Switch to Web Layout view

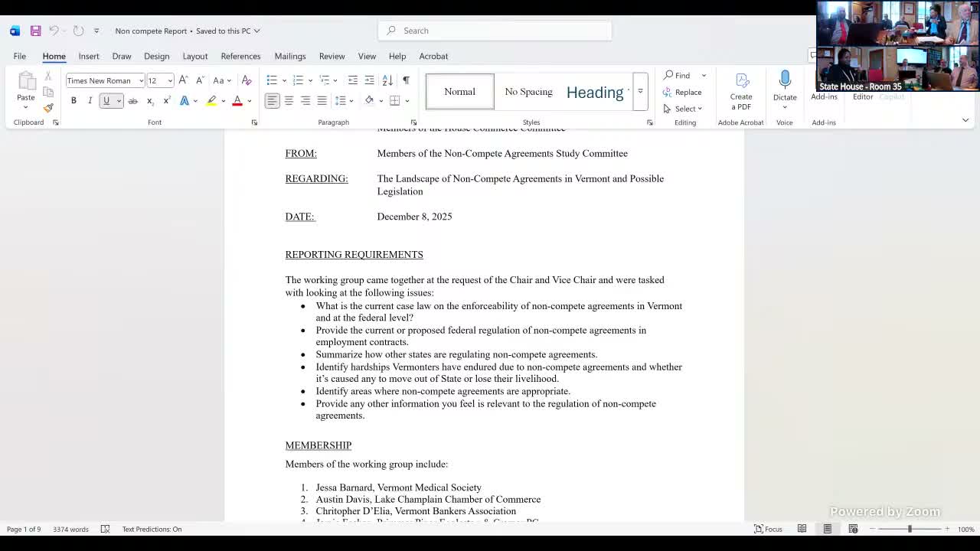tap(853, 529)
